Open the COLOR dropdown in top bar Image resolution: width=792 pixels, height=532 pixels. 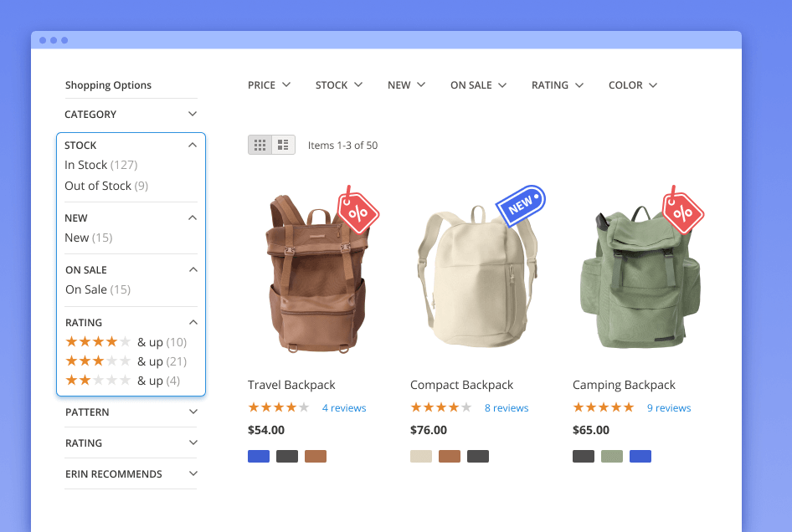[x=632, y=85]
